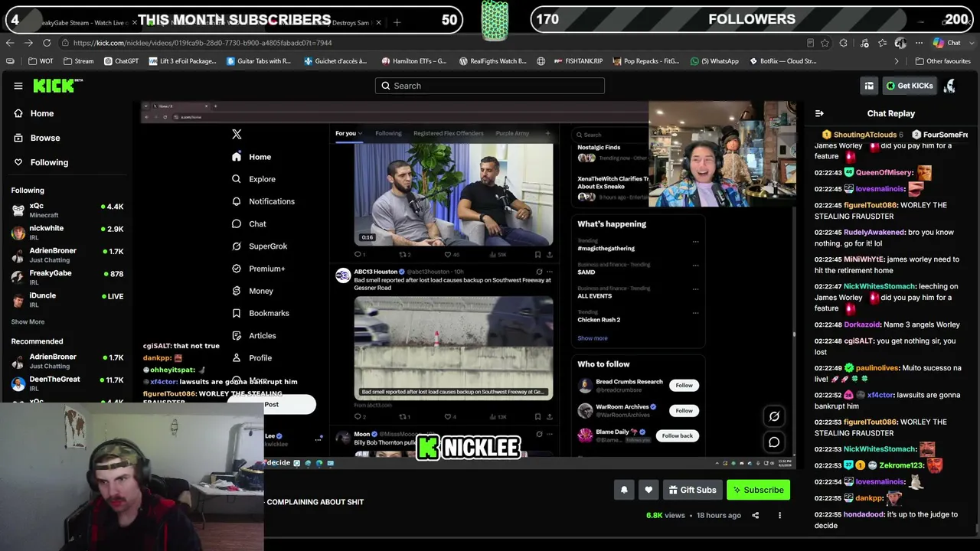Reload the page with the refresh icon
Screen dimensions: 980x551
[x=47, y=43]
